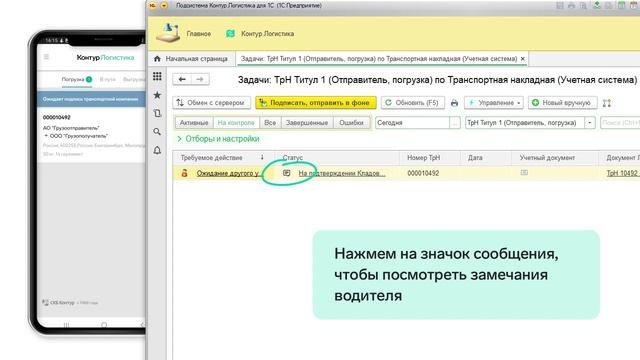Screen dimensions: 640x360
Task: Toggle the Завершенные filter
Action: point(307,122)
